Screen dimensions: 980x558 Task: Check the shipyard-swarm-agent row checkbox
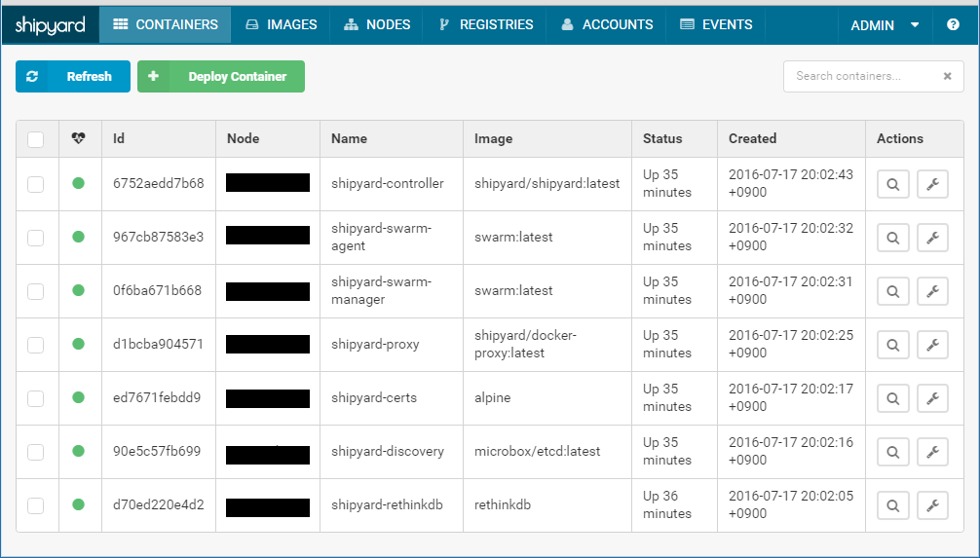[x=36, y=238]
